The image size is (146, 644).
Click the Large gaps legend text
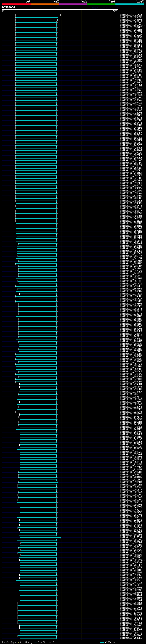(x=28, y=642)
